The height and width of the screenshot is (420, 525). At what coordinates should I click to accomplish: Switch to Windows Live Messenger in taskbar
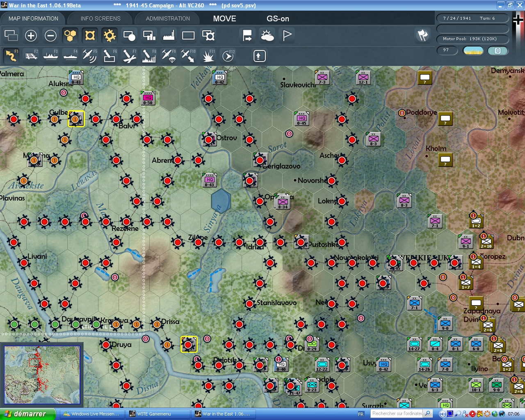tap(92, 414)
